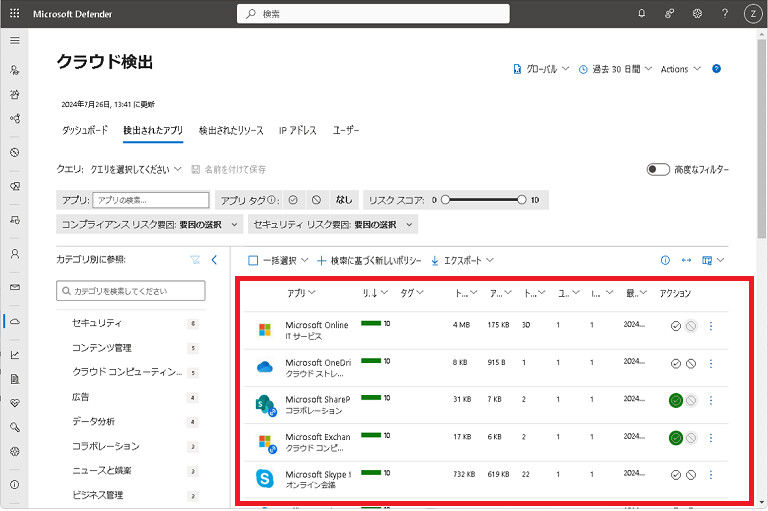Switch to the ユーザー tab
The image size is (768, 511).
coord(346,130)
